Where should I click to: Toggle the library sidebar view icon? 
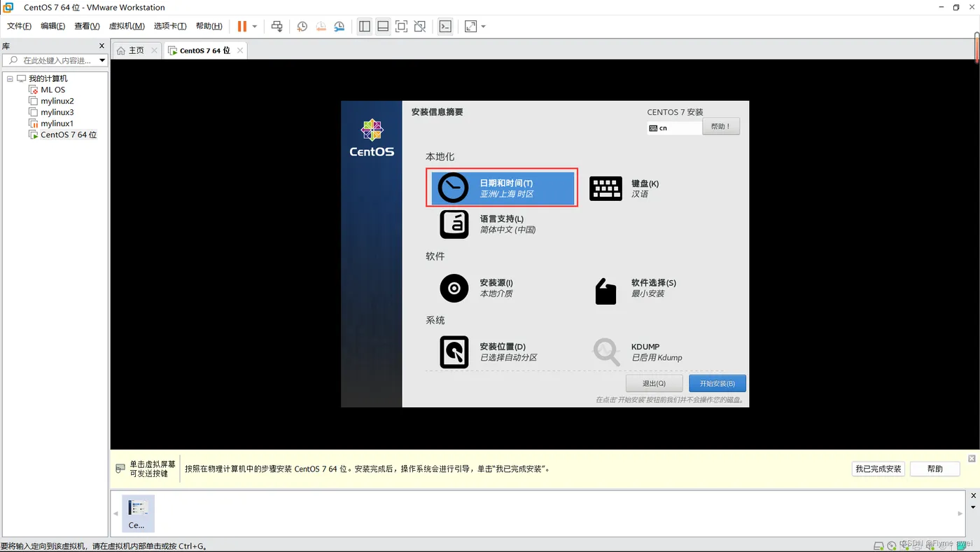[365, 27]
